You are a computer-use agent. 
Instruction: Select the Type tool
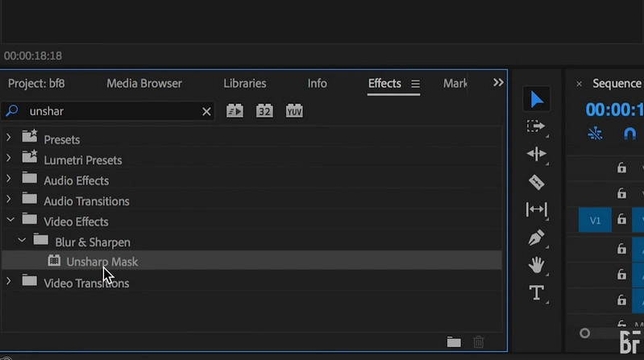point(536,292)
